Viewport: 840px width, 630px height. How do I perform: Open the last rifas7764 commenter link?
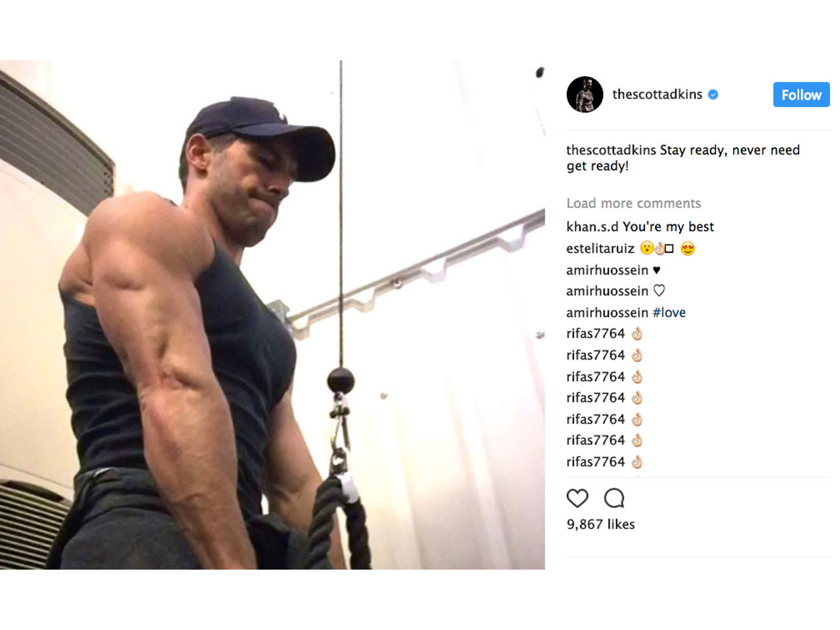pyautogui.click(x=595, y=462)
